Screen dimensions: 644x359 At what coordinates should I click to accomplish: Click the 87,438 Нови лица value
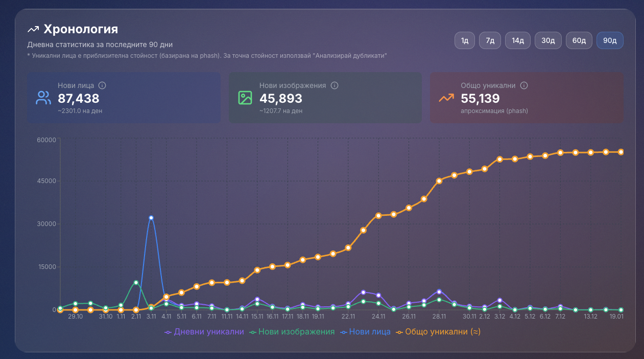coord(79,98)
